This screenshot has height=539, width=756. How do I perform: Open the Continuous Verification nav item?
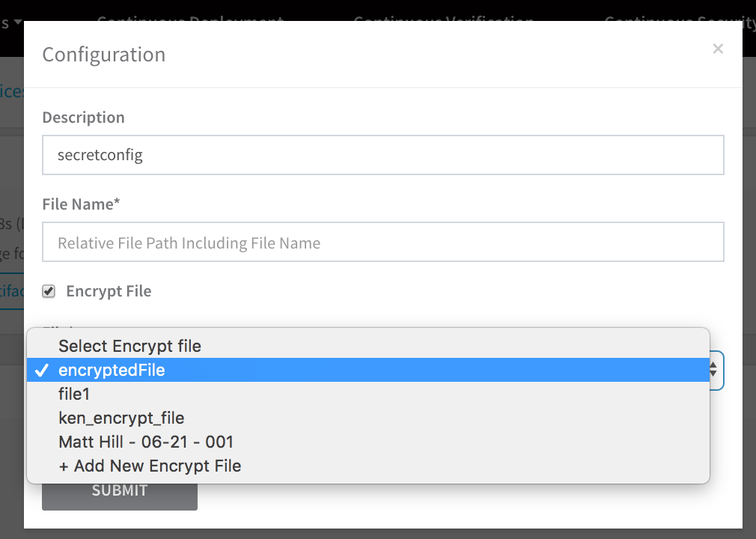[443, 18]
